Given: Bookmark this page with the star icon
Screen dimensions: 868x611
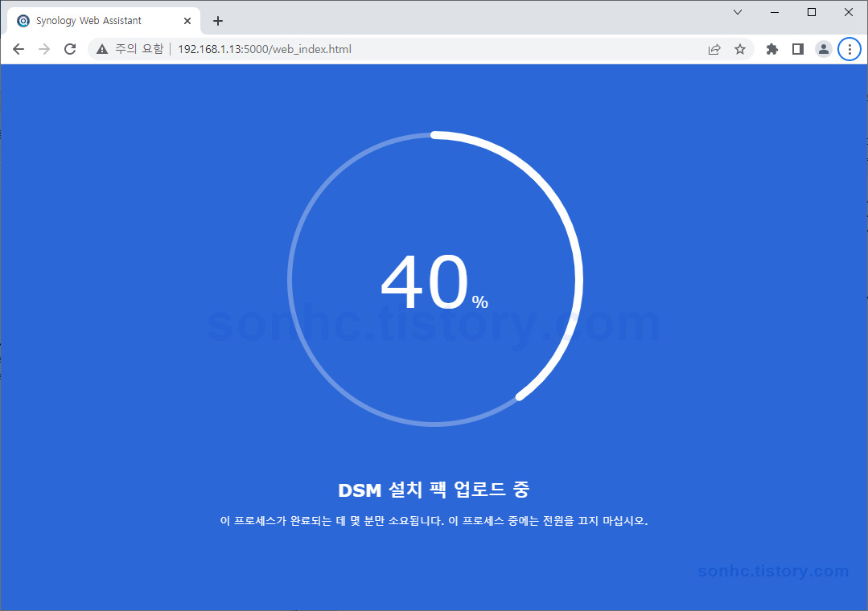Looking at the screenshot, I should 739,49.
